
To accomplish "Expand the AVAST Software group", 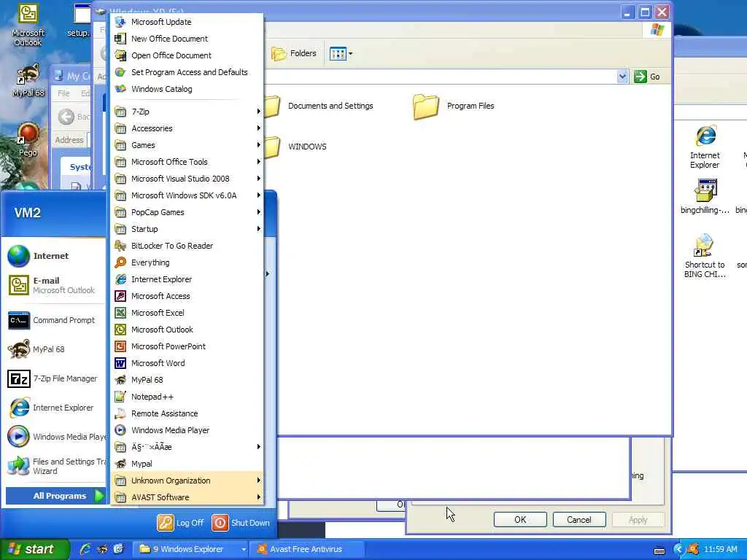I will coord(187,497).
